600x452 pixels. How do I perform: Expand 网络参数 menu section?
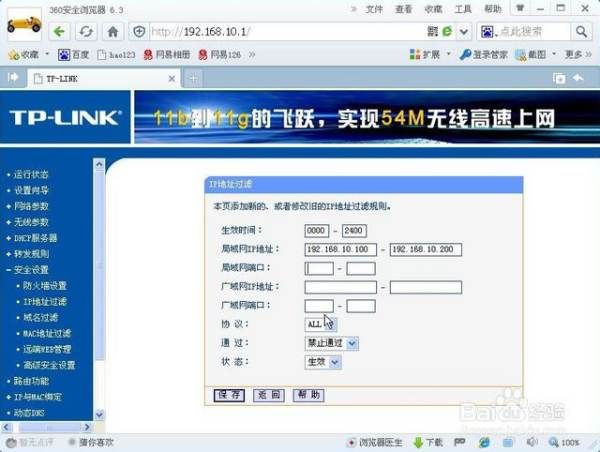[31, 207]
